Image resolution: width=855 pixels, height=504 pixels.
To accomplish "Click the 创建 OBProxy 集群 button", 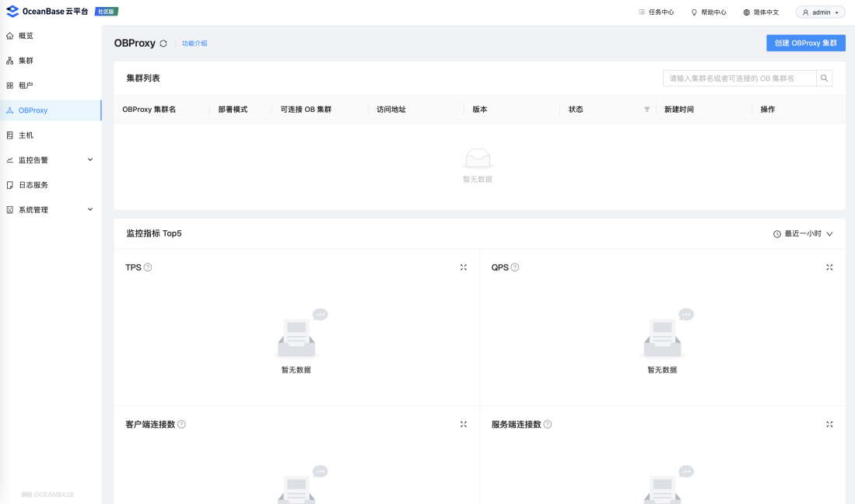I will pyautogui.click(x=806, y=43).
